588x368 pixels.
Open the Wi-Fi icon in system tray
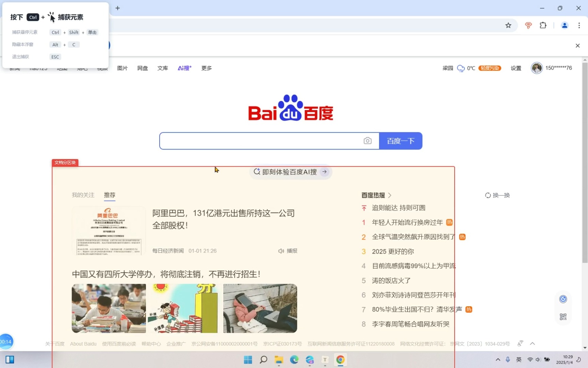point(529,359)
